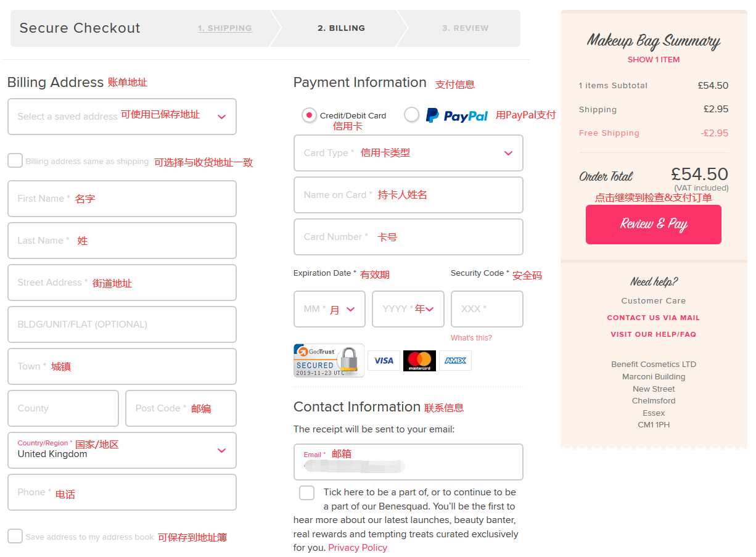Click the AMEX card logo
The image size is (756, 557).
(455, 361)
